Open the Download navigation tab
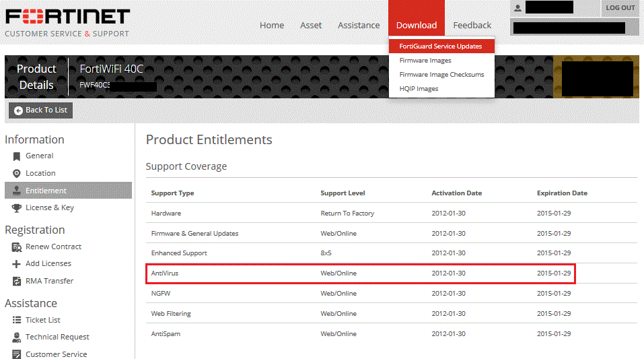The width and height of the screenshot is (644, 359). click(x=416, y=25)
